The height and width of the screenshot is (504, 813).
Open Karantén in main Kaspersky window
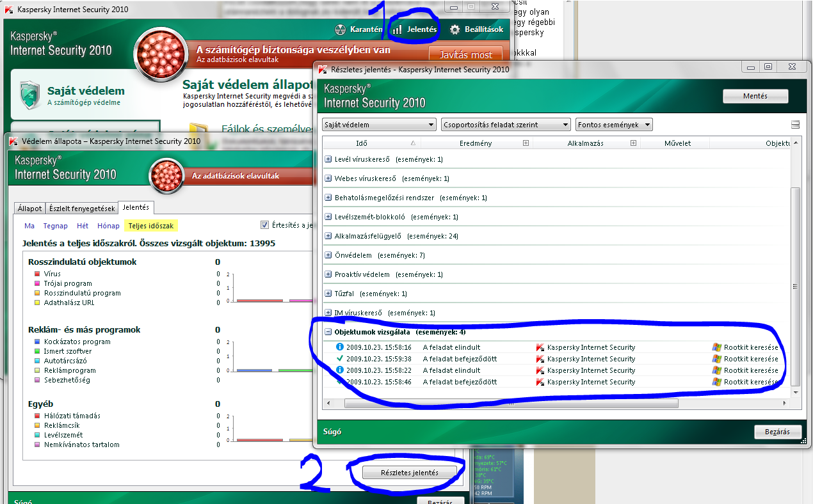click(x=359, y=29)
